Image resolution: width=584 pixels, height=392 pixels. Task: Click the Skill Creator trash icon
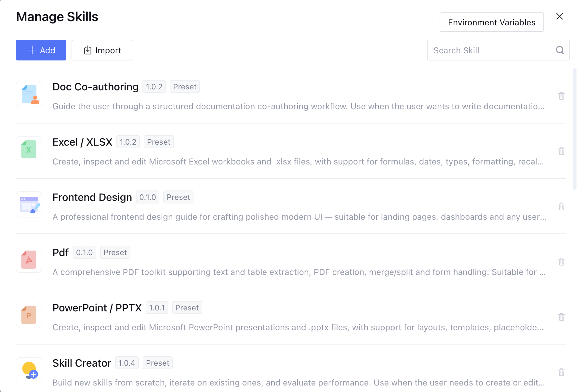(561, 372)
